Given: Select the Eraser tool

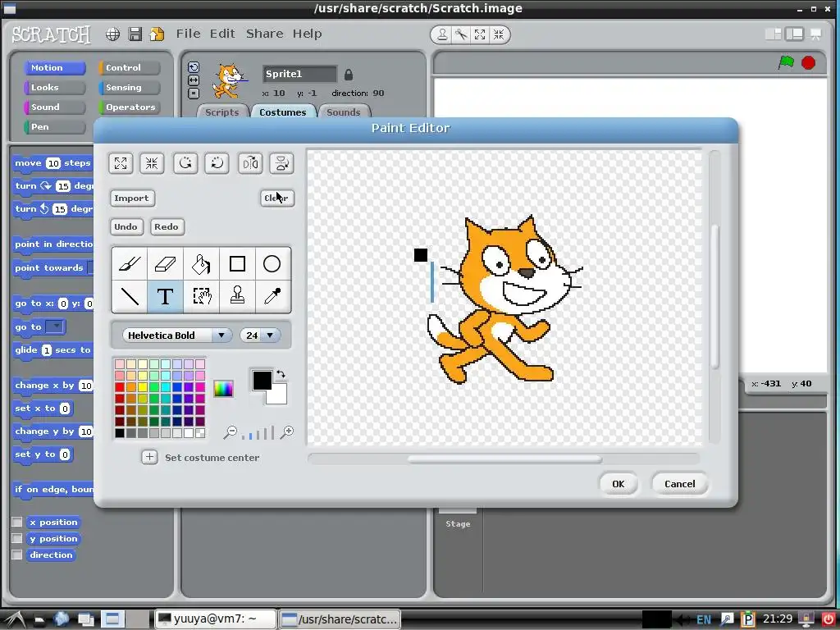Looking at the screenshot, I should point(165,264).
